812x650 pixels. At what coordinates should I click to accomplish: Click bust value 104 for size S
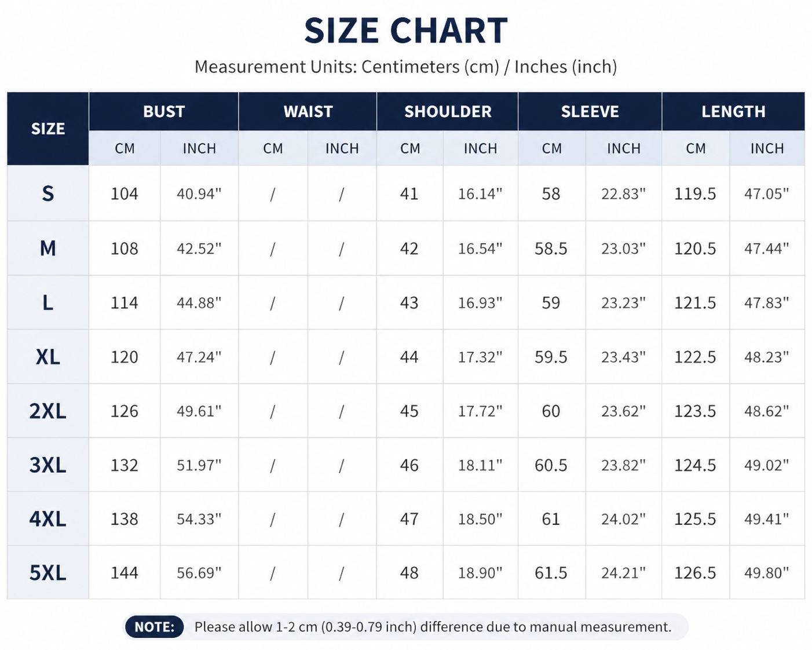[125, 193]
